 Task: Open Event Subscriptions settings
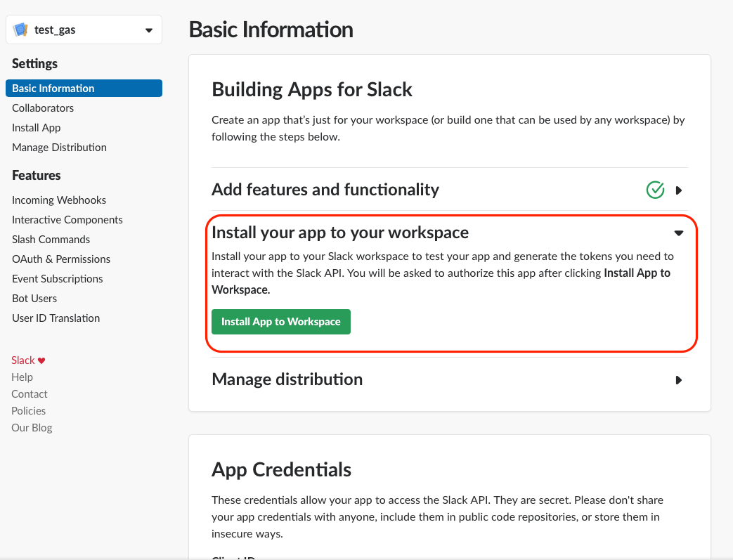pyautogui.click(x=58, y=279)
